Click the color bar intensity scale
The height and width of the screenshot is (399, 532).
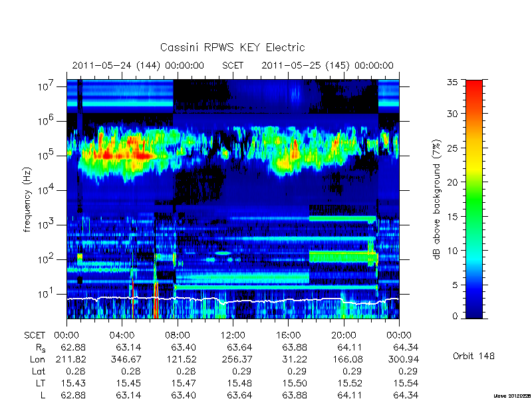pos(474,199)
